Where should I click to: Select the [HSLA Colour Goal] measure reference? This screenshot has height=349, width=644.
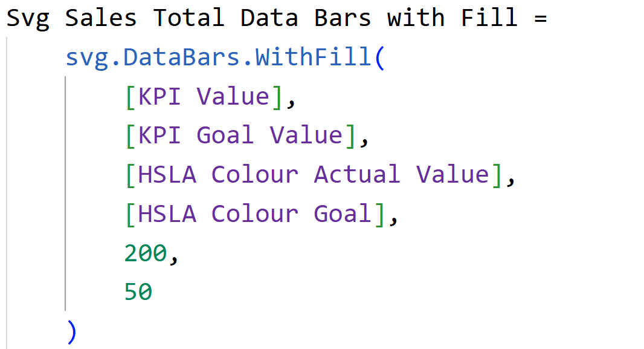pos(255,214)
